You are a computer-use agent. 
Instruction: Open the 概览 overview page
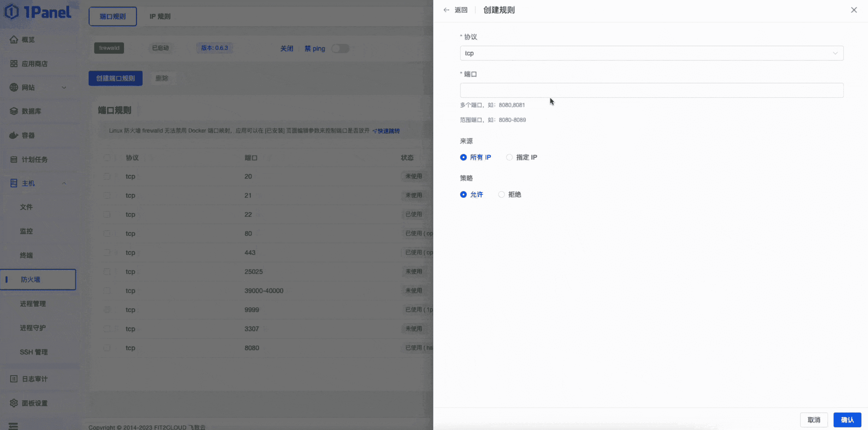point(28,40)
